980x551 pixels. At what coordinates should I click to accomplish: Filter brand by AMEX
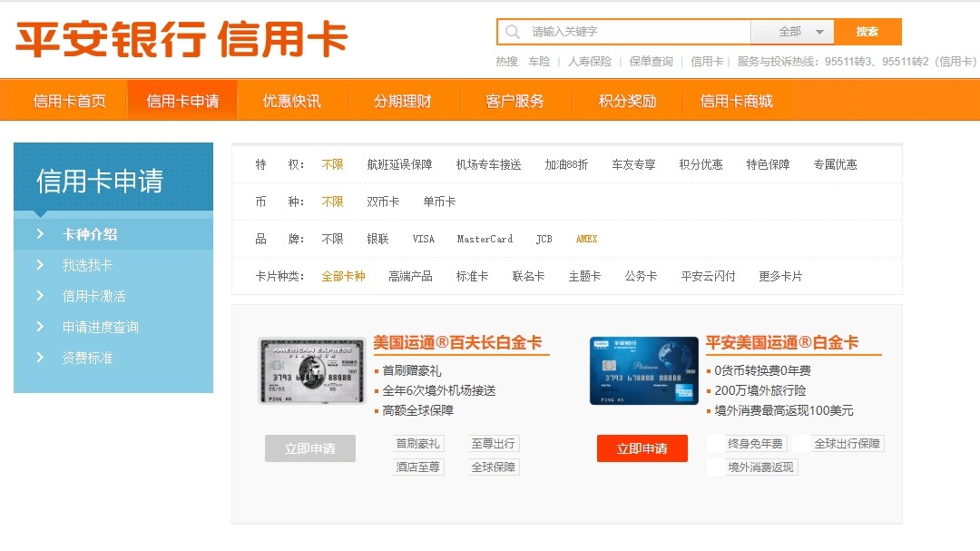(x=587, y=239)
